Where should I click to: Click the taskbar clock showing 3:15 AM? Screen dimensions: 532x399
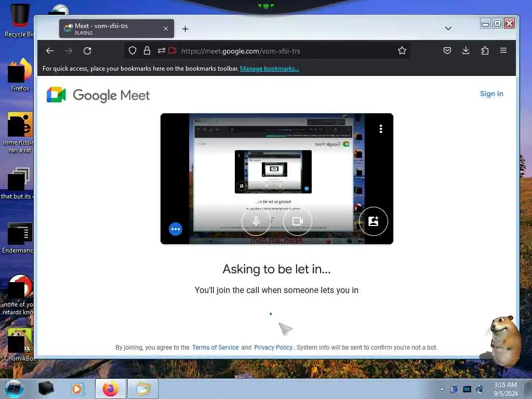pyautogui.click(x=505, y=389)
